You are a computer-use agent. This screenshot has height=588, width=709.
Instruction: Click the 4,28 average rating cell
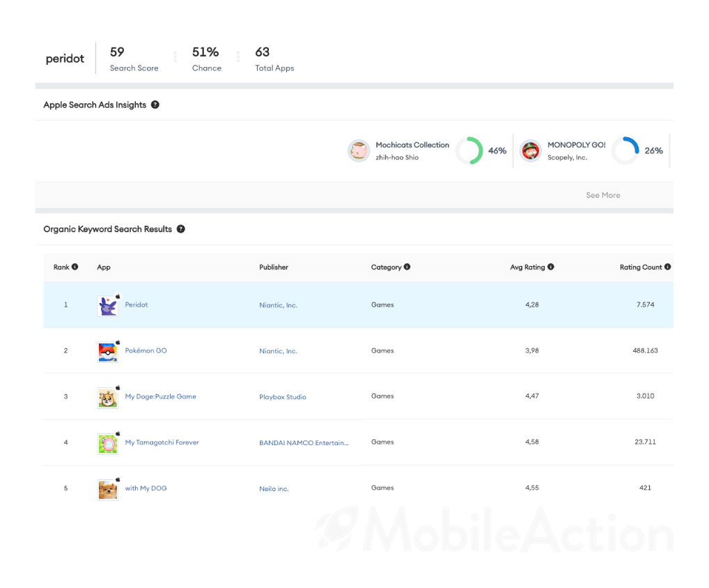[532, 304]
